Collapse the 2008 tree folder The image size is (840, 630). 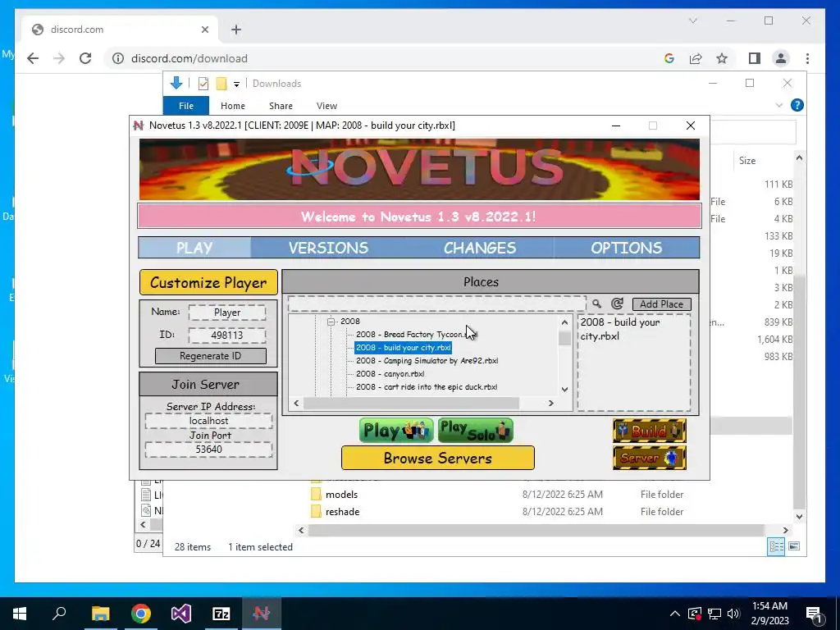pyautogui.click(x=331, y=322)
